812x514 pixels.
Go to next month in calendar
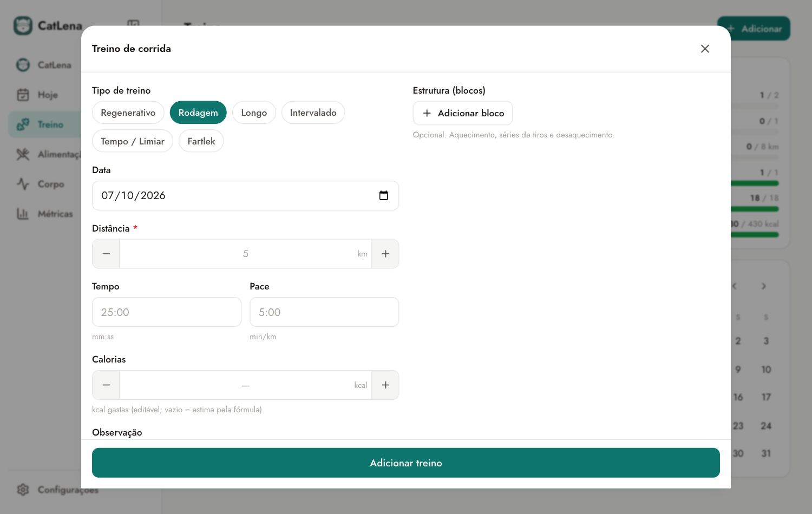coord(764,286)
